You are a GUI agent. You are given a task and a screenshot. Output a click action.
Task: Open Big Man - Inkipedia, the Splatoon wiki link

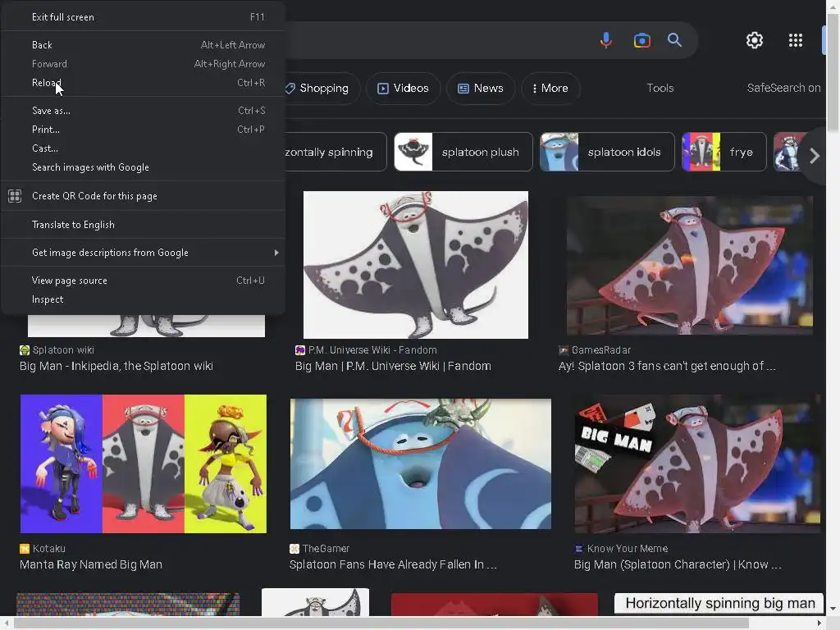click(x=116, y=366)
